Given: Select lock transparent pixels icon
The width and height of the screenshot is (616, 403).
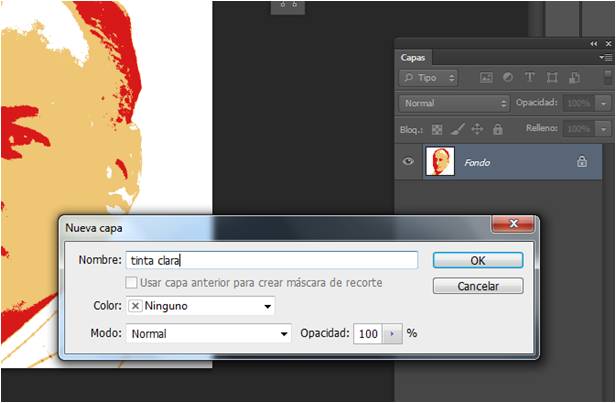Looking at the screenshot, I should (x=437, y=129).
